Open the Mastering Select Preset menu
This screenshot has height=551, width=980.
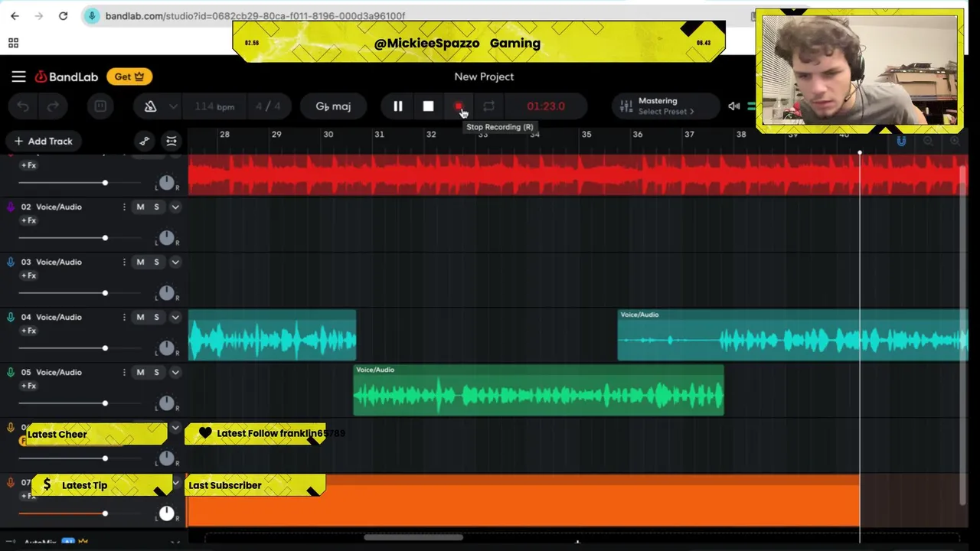666,106
